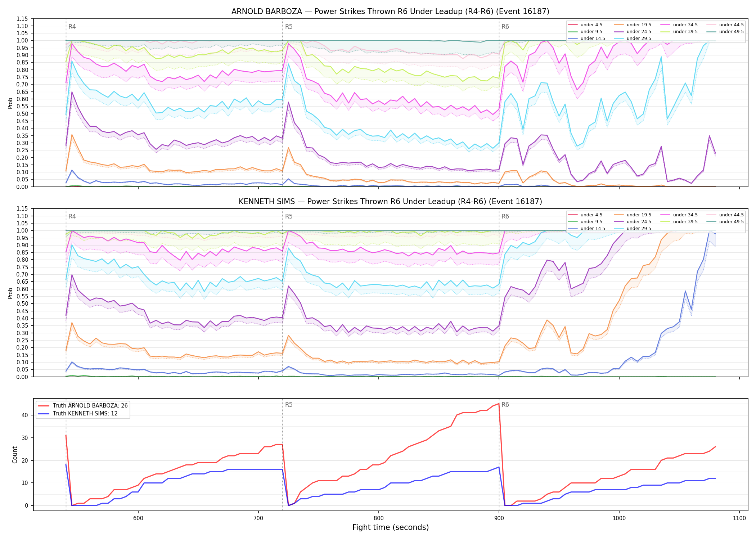Click the 1100 x-axis tick label
Viewport: 756px width, 540px height.
(x=739, y=518)
